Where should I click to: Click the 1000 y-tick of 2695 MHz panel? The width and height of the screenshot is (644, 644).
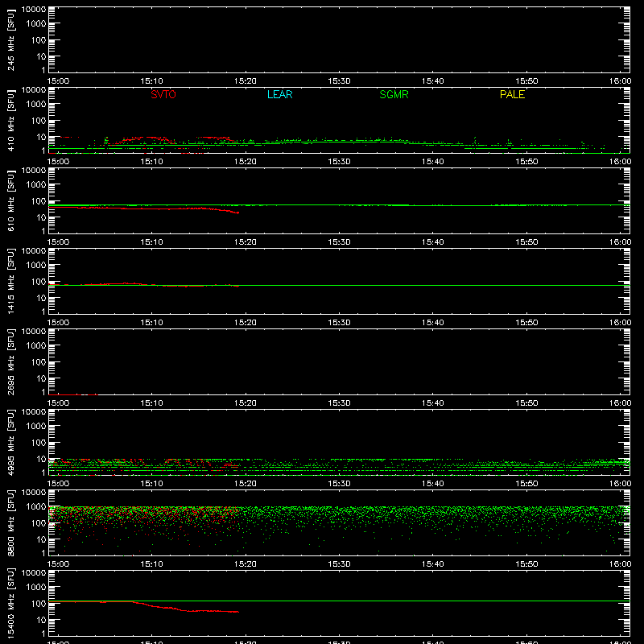point(36,346)
